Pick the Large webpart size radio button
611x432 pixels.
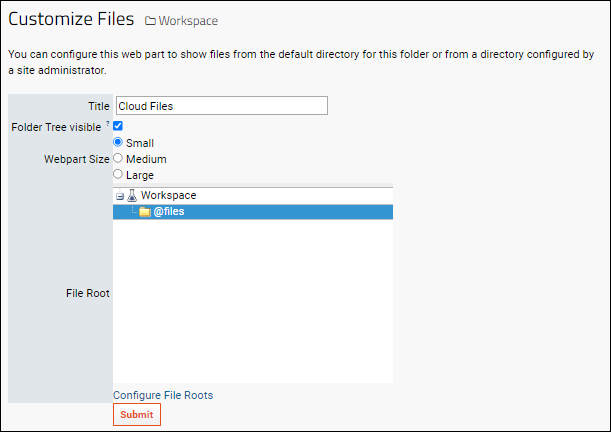click(118, 174)
